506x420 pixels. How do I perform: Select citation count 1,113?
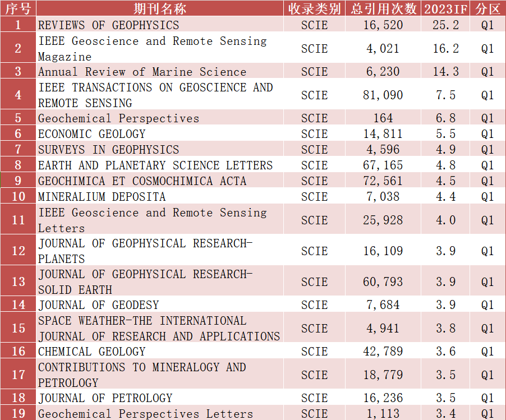(383, 413)
